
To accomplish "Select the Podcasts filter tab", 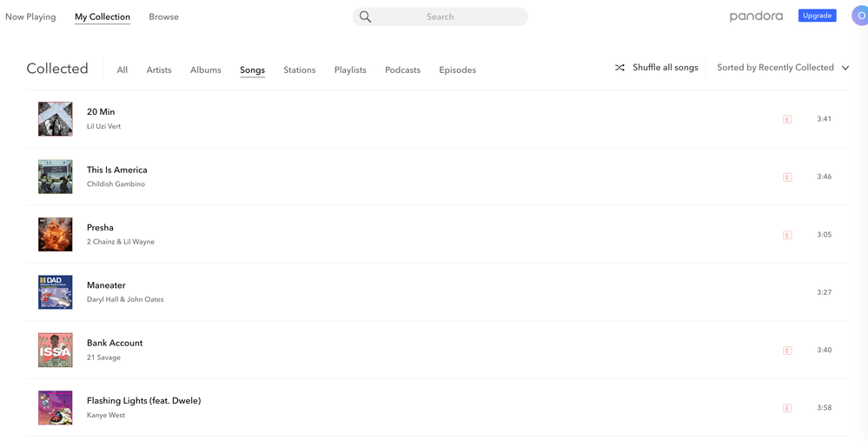I will tap(402, 70).
